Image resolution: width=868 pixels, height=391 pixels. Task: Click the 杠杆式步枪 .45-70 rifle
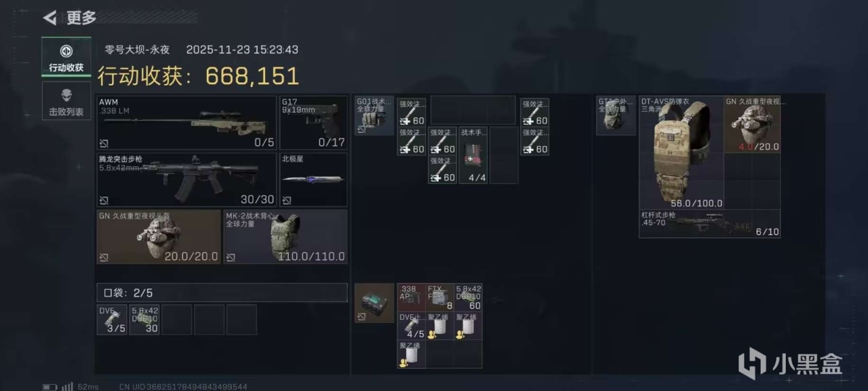pos(709,223)
